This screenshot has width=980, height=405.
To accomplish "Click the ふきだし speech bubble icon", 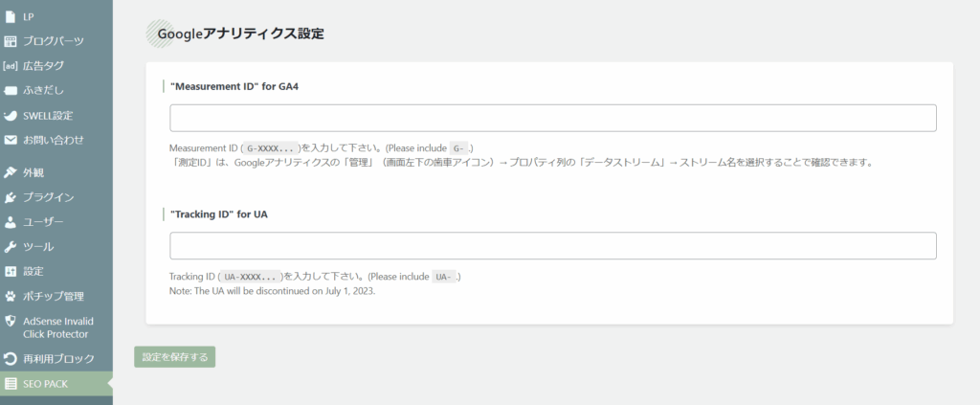I will coord(11,91).
